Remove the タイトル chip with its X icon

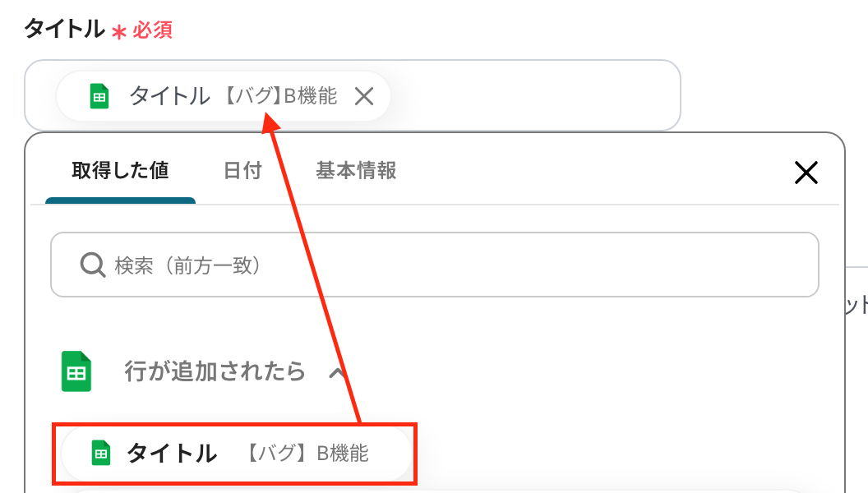(363, 96)
